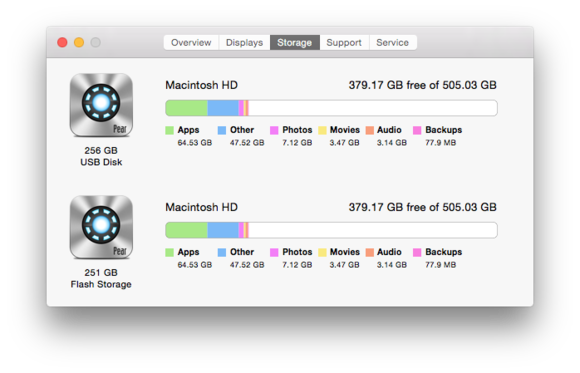Go to the Support tab
The width and height of the screenshot is (580, 373).
(344, 43)
